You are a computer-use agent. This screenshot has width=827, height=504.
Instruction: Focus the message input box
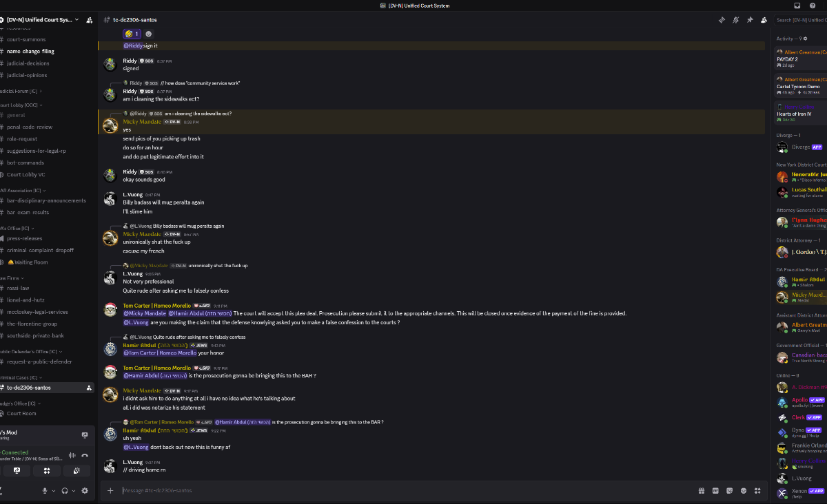(x=400, y=490)
